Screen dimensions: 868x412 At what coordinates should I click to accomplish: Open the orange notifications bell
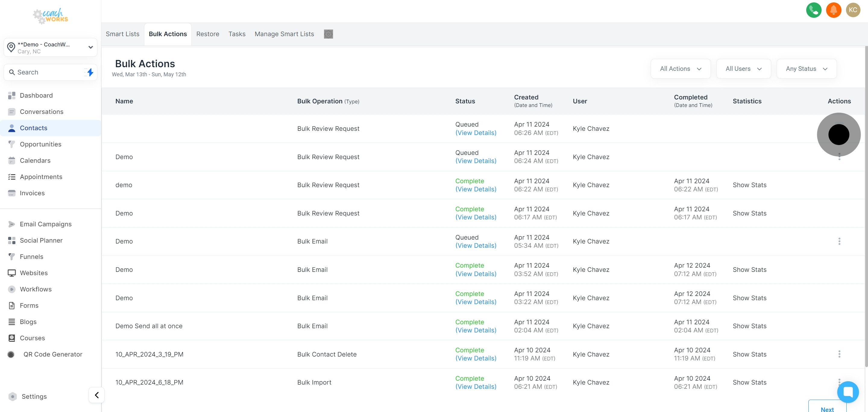[x=833, y=10]
